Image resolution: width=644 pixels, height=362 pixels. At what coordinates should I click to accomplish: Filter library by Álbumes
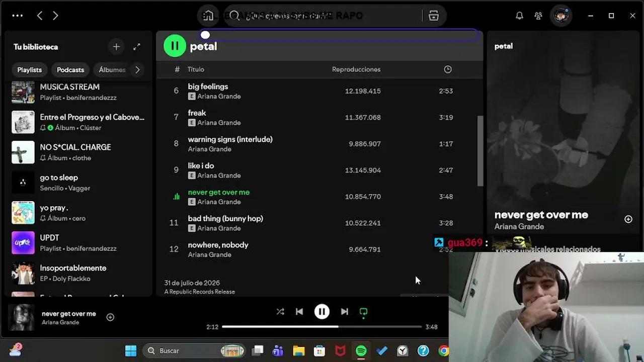[112, 70]
